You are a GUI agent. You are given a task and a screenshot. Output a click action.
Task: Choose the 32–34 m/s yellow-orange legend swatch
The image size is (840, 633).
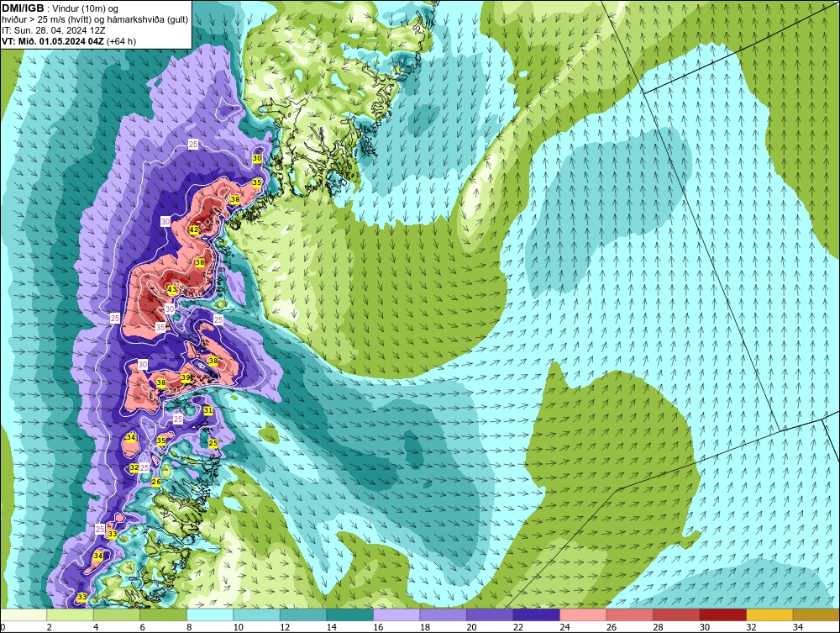(769, 615)
